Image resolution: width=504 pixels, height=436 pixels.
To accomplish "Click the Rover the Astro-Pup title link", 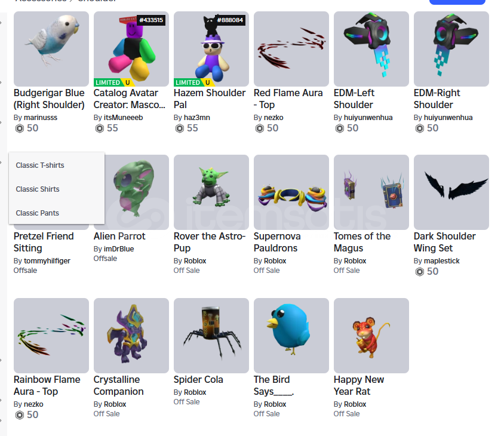I will (x=210, y=242).
